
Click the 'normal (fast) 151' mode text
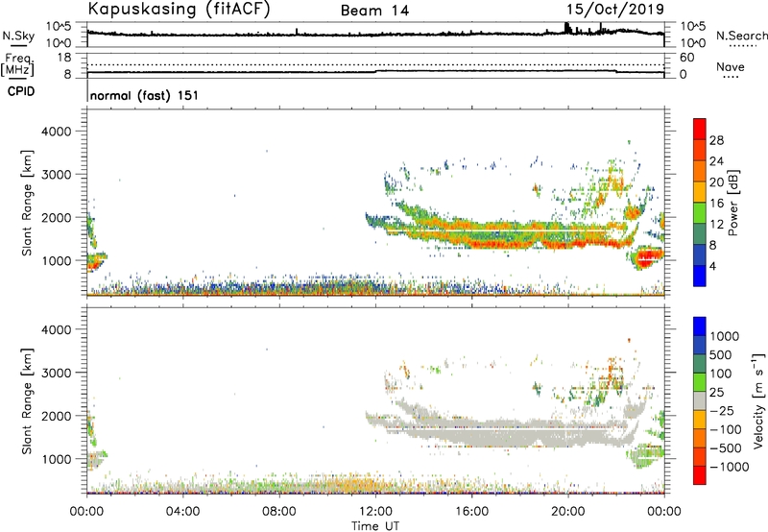click(145, 95)
